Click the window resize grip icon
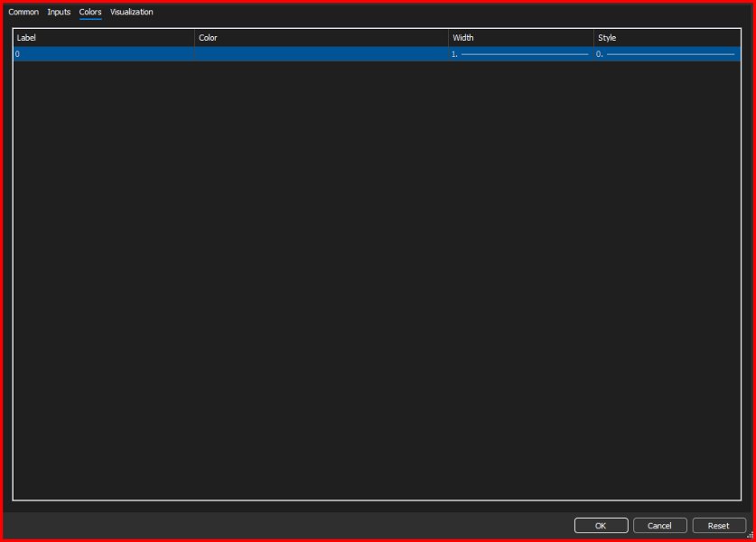Image resolution: width=756 pixels, height=542 pixels. point(750,534)
